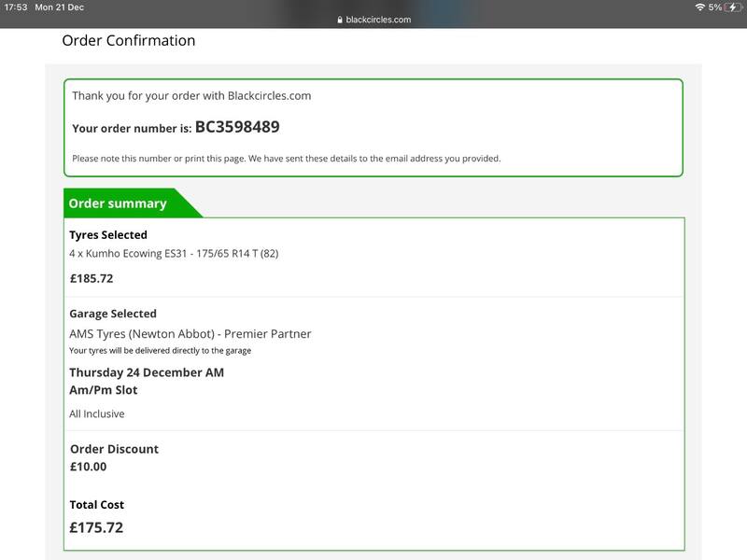Select the All Inclusive text
The width and height of the screenshot is (747, 560).
click(x=97, y=413)
